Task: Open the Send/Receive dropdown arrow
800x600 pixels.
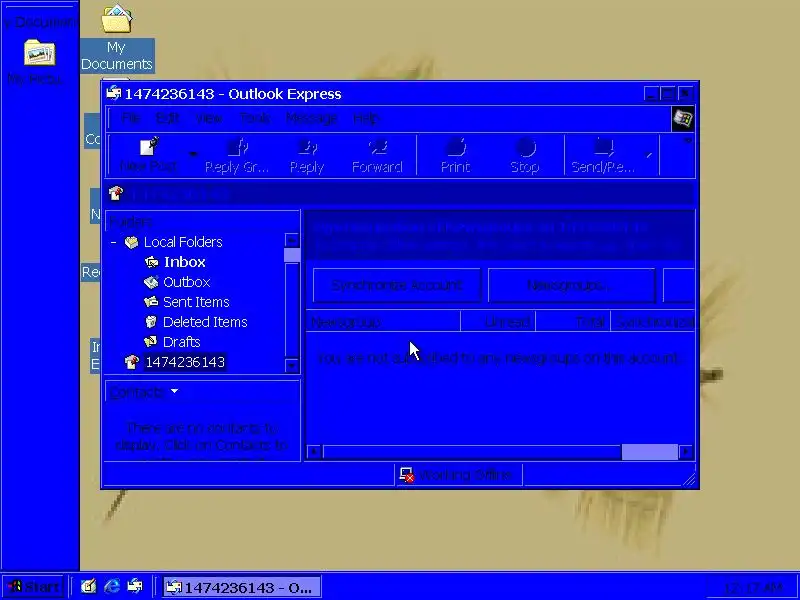Action: tap(649, 155)
